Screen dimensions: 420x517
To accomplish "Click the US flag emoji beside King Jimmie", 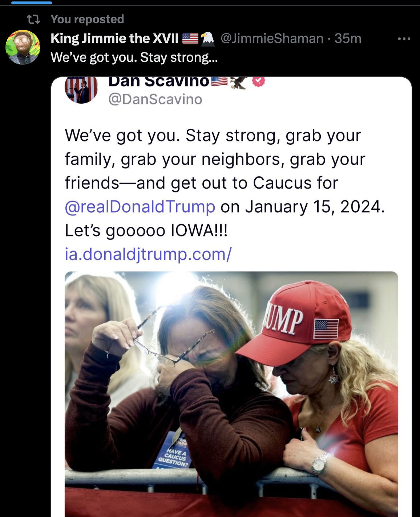I will (x=190, y=38).
